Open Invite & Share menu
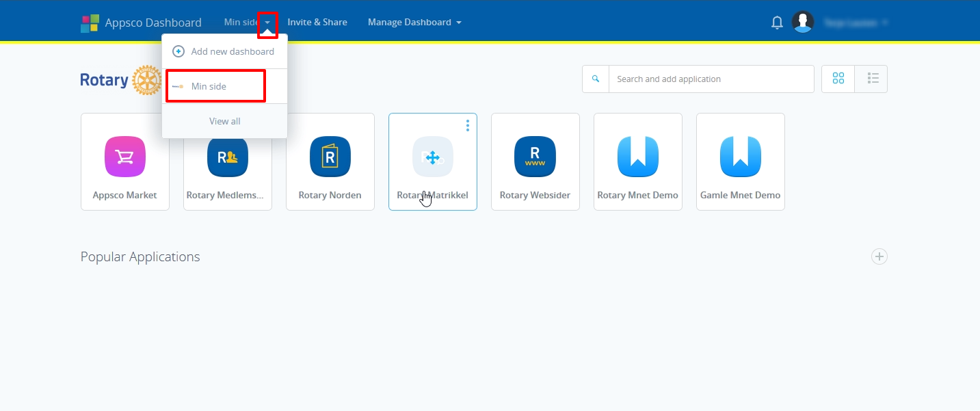The width and height of the screenshot is (980, 411). click(x=317, y=23)
